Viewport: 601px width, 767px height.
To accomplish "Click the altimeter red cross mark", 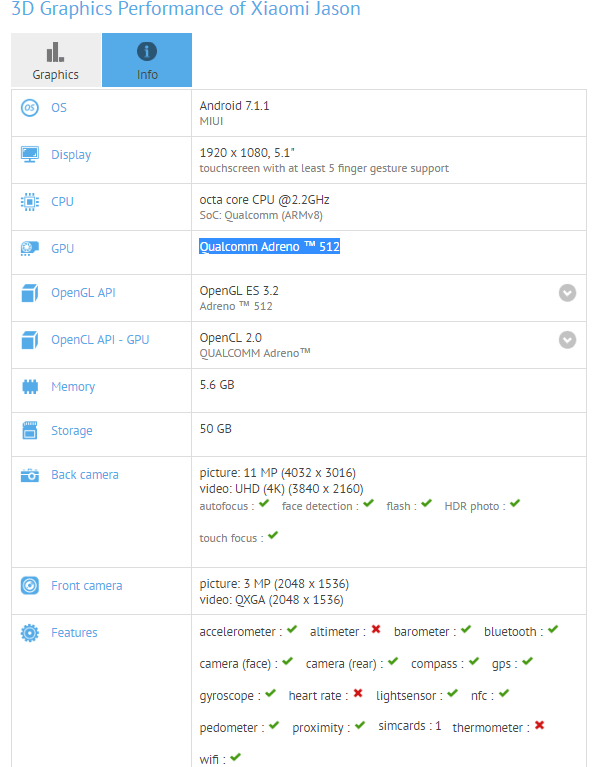I will tap(376, 629).
